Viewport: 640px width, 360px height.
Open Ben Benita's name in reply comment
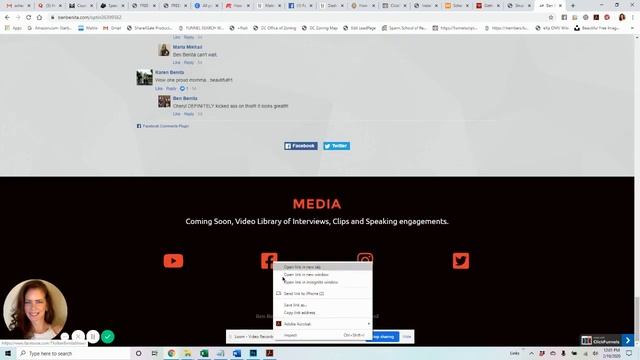185,98
